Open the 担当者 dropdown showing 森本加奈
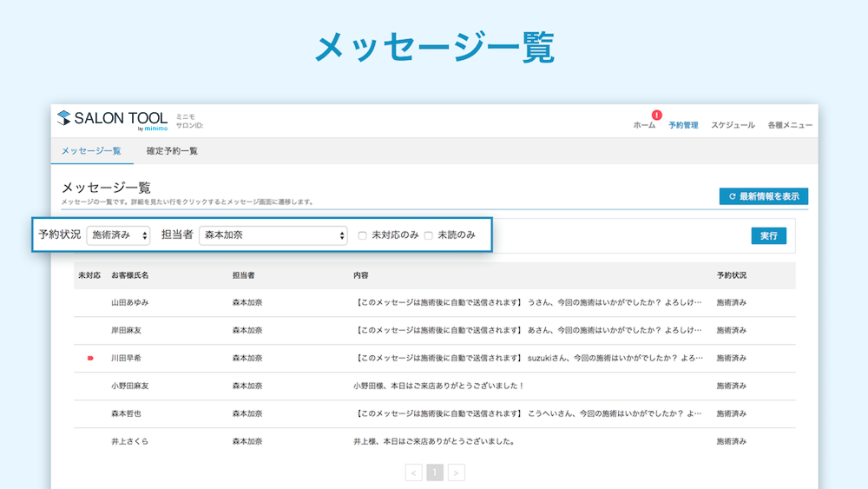The width and height of the screenshot is (868, 489). click(x=273, y=235)
